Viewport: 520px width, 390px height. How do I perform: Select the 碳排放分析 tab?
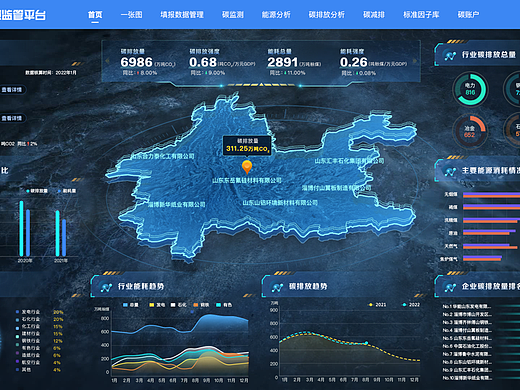[327, 15]
